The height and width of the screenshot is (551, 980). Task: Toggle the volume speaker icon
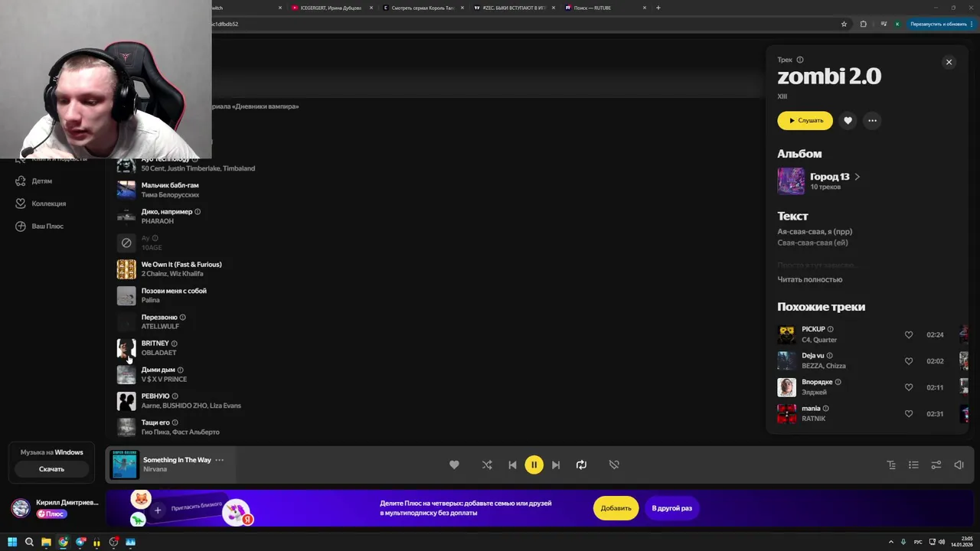tap(959, 465)
